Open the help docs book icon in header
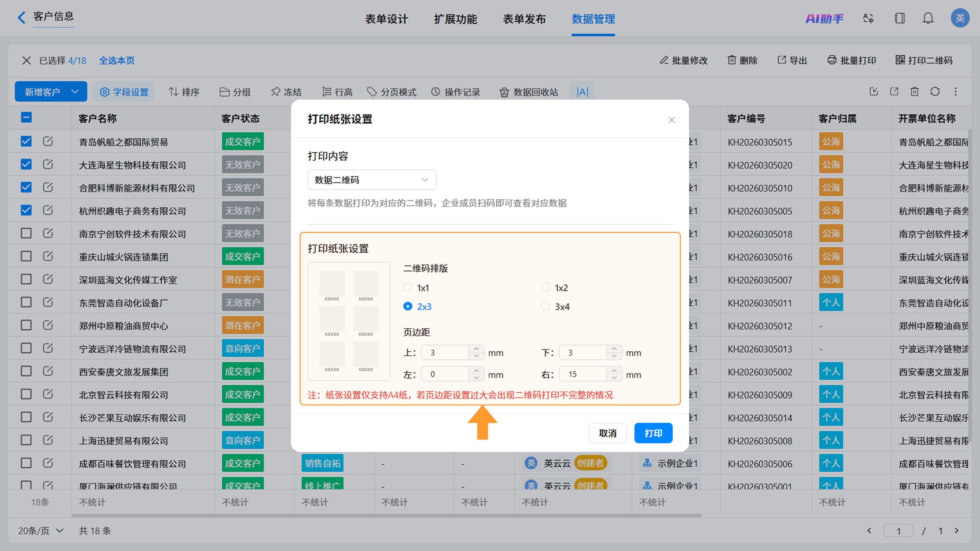This screenshot has height=551, width=980. (899, 18)
